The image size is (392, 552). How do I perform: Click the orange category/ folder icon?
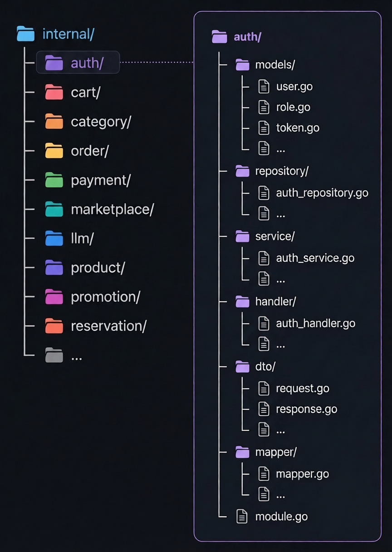[x=54, y=121]
